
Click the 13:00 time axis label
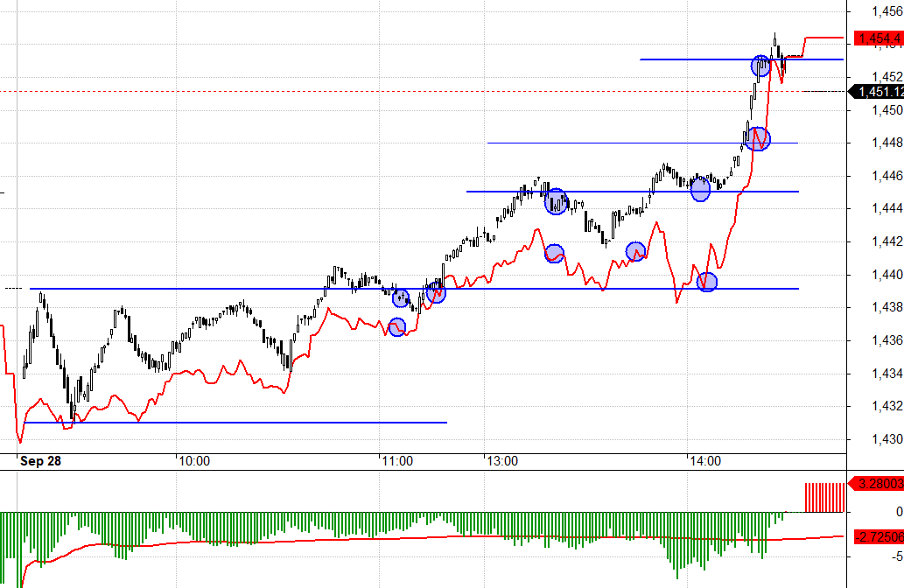[501, 460]
